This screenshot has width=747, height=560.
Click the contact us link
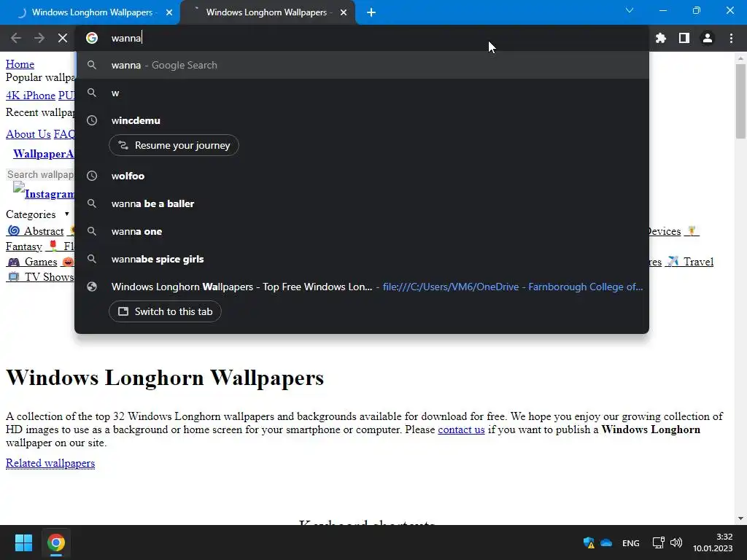click(x=461, y=429)
